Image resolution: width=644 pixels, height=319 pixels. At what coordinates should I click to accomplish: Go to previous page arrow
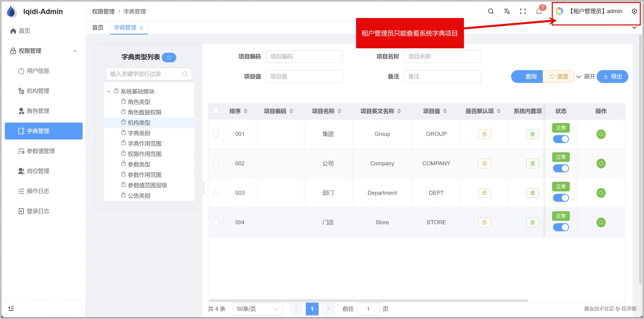[x=296, y=309]
